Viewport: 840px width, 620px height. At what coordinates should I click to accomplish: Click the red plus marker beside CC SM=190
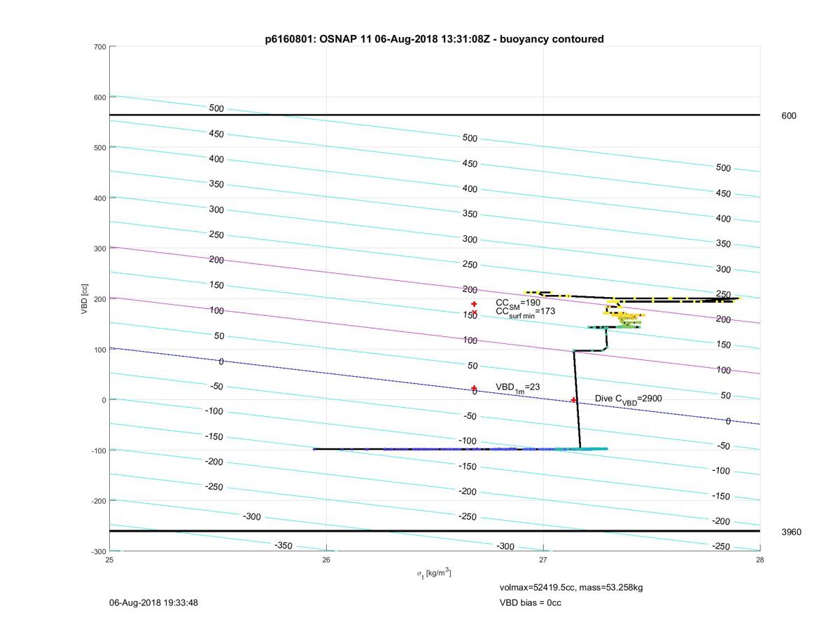[x=474, y=304]
